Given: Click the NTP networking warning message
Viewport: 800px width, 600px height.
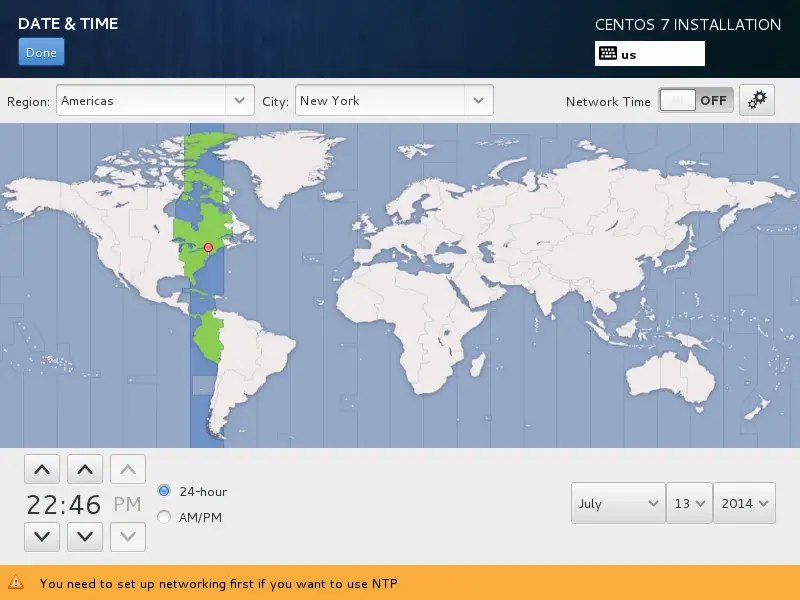Looking at the screenshot, I should [218, 583].
